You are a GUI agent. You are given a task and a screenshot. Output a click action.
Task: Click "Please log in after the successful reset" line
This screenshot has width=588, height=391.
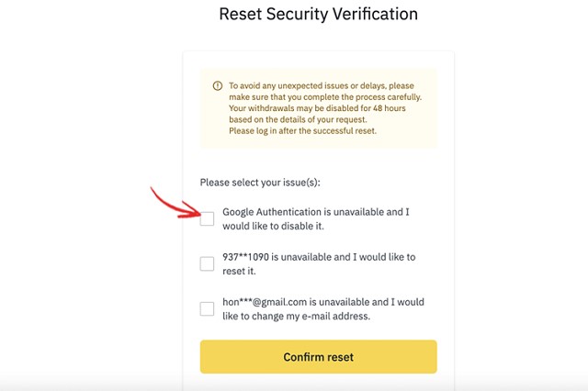coord(302,130)
